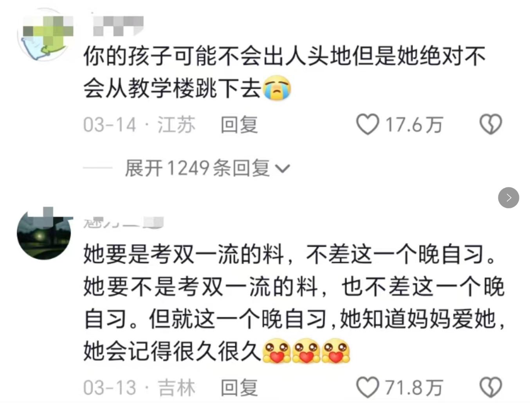Click the chevron beside 展开1249条回复
530x420 pixels.
click(283, 169)
